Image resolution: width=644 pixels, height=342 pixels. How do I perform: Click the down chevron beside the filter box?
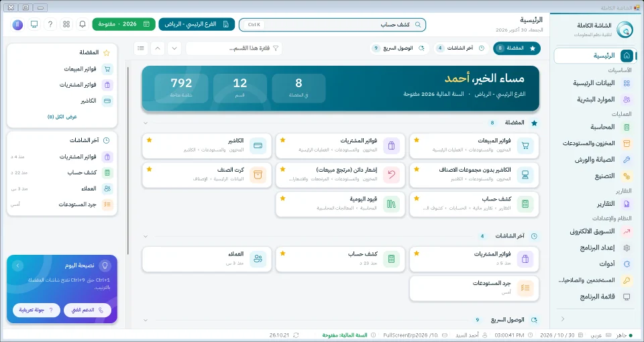(174, 48)
